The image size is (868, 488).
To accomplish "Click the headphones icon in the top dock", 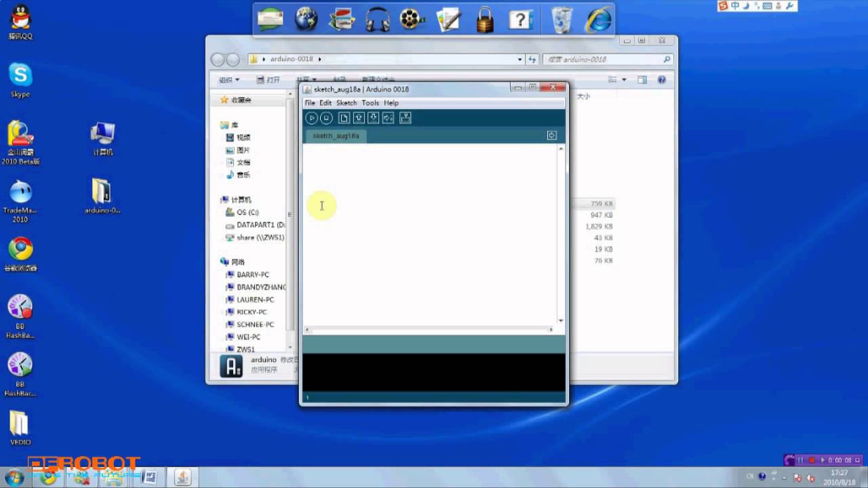I will coord(377,19).
